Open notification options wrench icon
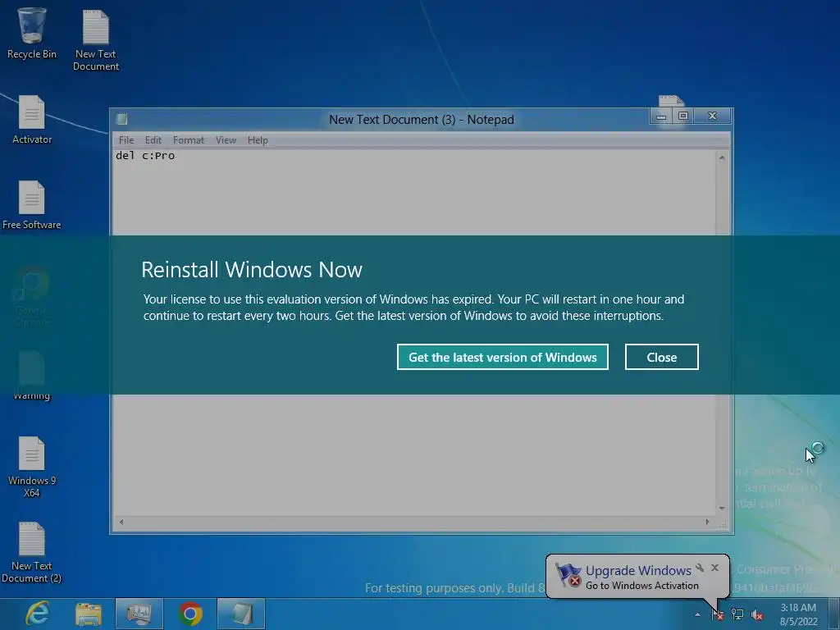The height and width of the screenshot is (630, 840). (x=700, y=568)
